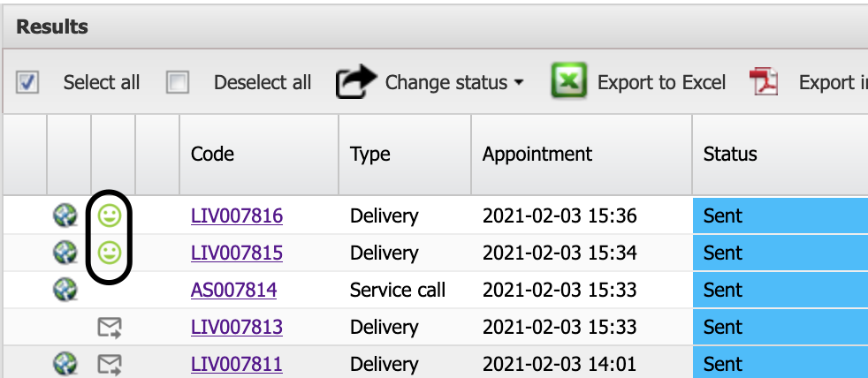Click the red PDF export icon
Screen dimensions: 868x378
(764, 82)
